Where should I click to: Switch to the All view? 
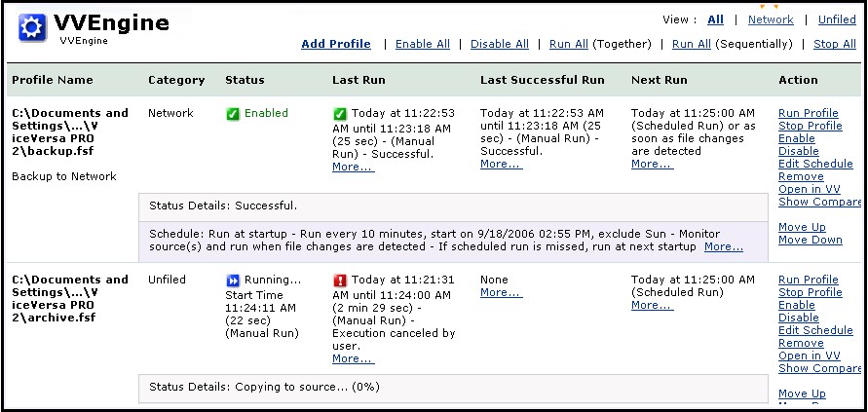715,19
